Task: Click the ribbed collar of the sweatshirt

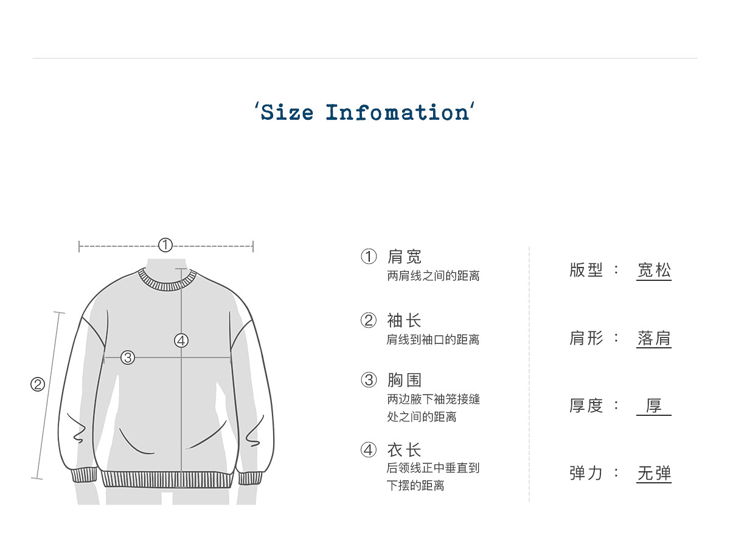Action: [x=167, y=282]
